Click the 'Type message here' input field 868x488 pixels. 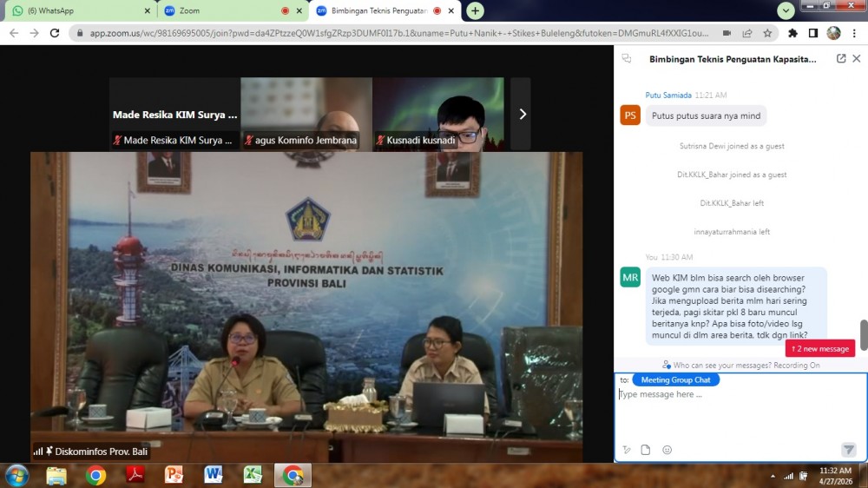click(x=738, y=408)
